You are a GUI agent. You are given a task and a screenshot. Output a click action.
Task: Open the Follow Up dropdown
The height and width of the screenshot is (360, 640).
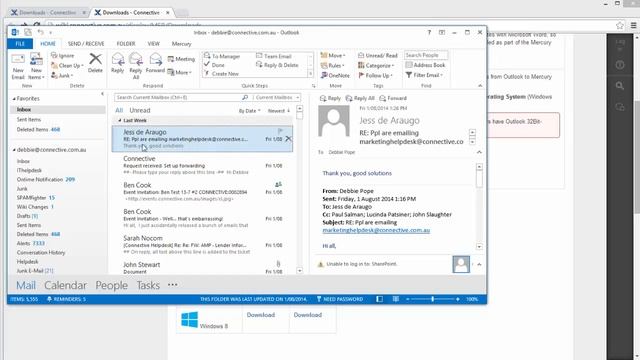pos(376,76)
